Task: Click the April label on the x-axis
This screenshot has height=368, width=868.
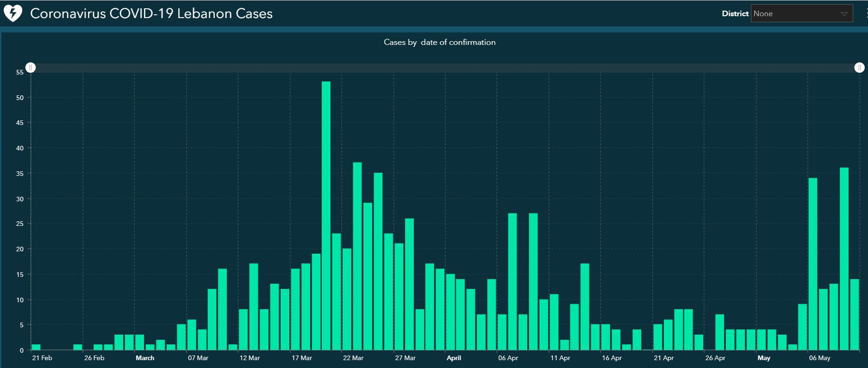Action: click(454, 358)
